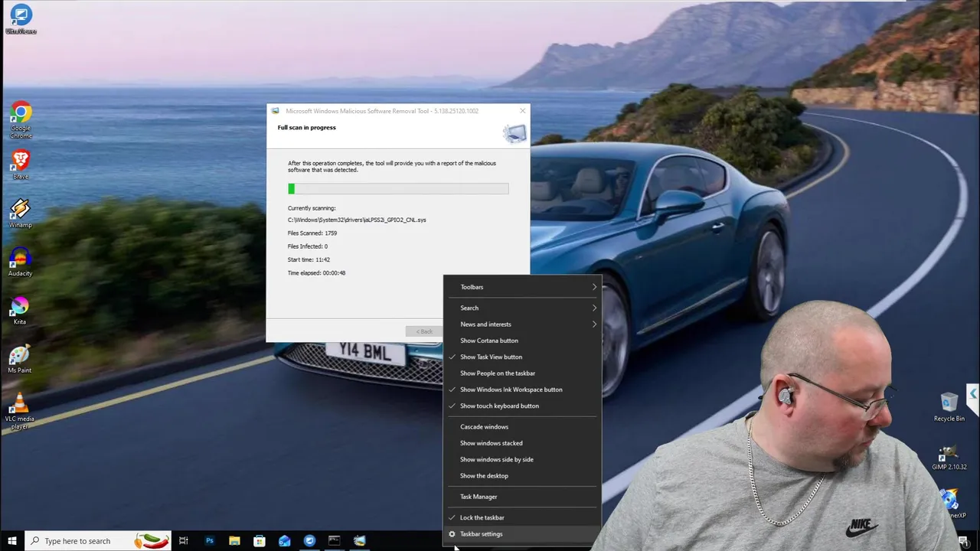Expand the Search submenu

tap(522, 308)
